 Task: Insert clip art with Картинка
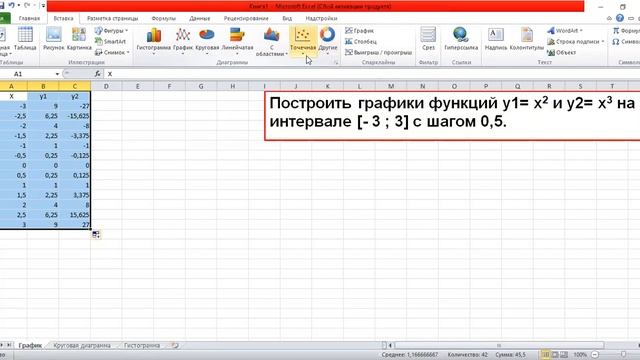click(79, 39)
